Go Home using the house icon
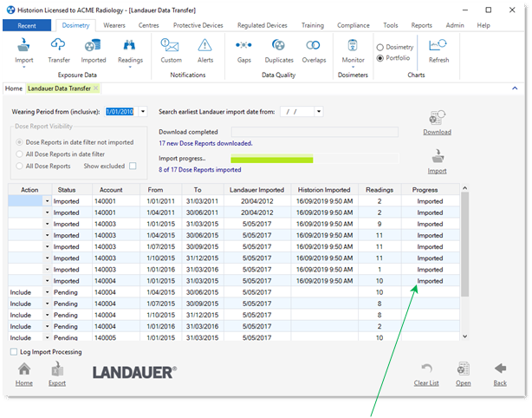This screenshot has height=418, width=532. pyautogui.click(x=24, y=369)
